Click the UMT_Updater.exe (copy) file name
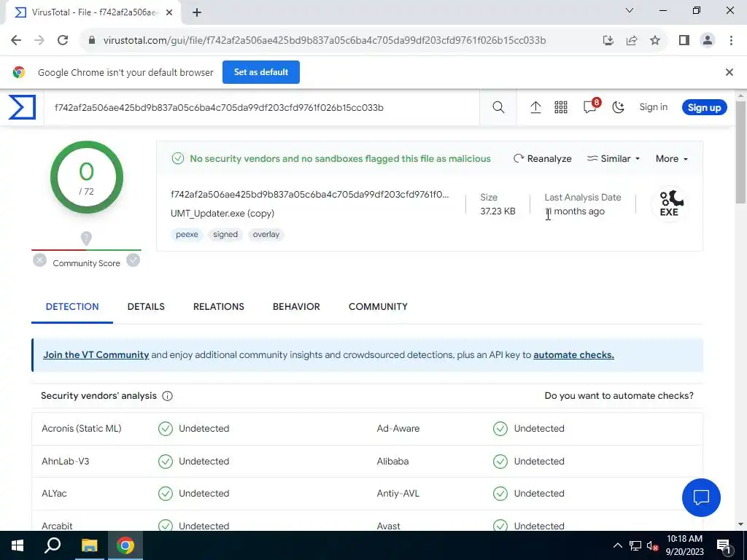The width and height of the screenshot is (747, 560). click(222, 214)
